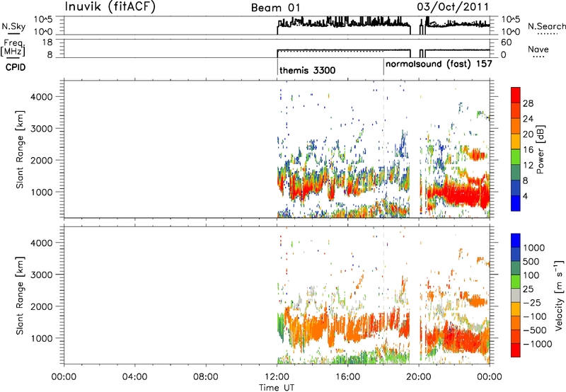Click the '18' frequency axis tick value
Viewport: 566px width, 392px height.
click(x=47, y=42)
